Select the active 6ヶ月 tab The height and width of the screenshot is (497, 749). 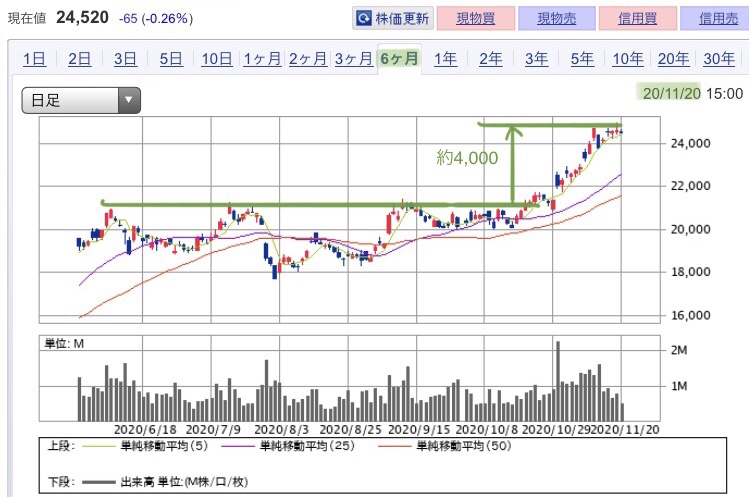pyautogui.click(x=399, y=59)
